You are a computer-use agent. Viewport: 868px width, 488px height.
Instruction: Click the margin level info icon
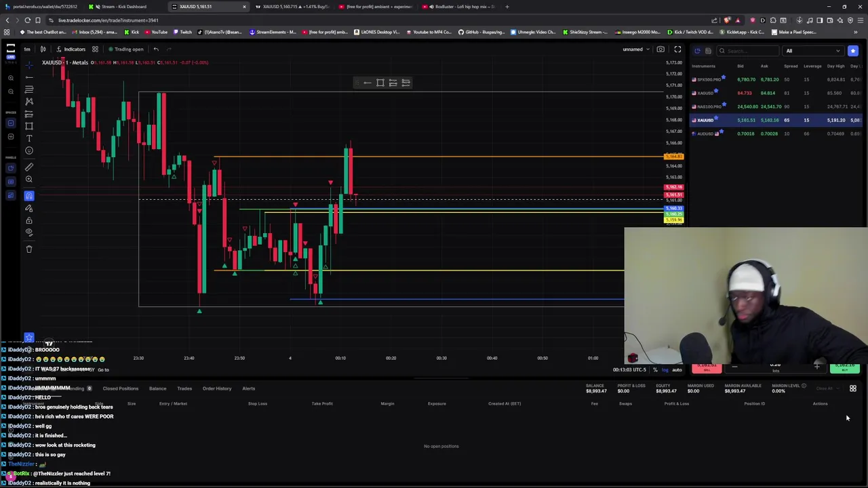click(804, 386)
